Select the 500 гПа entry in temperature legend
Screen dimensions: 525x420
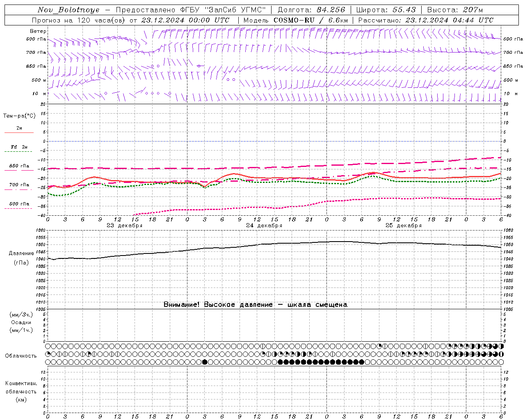pos(19,204)
